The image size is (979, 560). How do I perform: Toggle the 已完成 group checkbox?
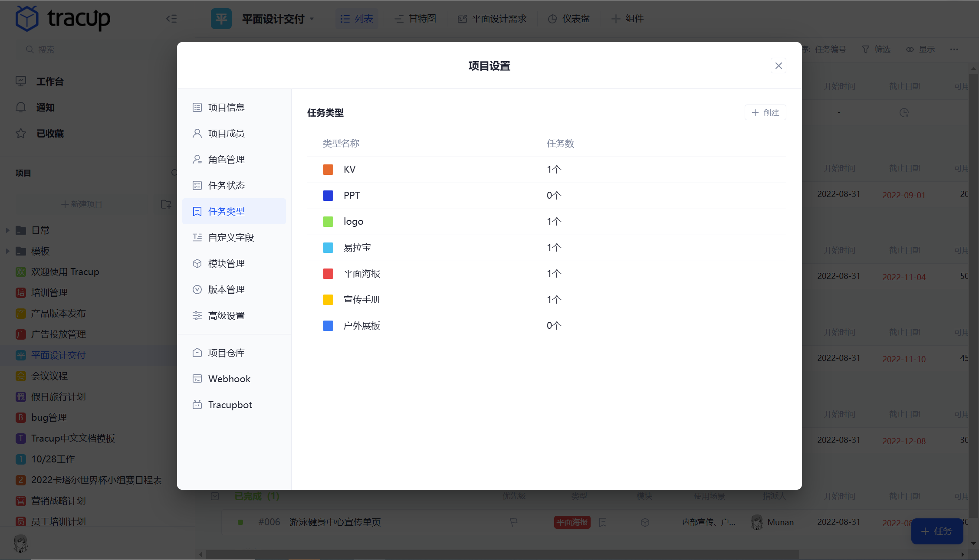(215, 496)
